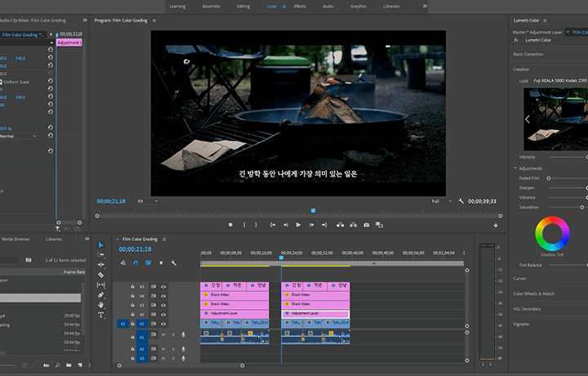Switch to the Learning workspace

click(177, 7)
